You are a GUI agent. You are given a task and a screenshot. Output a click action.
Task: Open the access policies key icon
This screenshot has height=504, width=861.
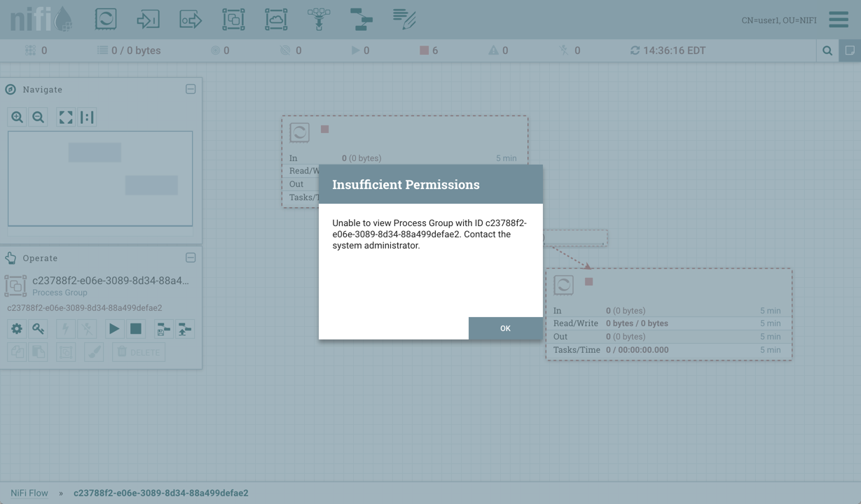[39, 329]
